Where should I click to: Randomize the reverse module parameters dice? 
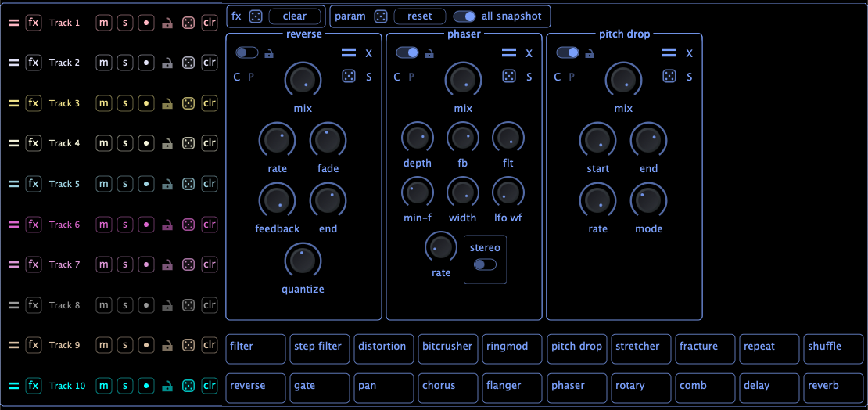[348, 77]
